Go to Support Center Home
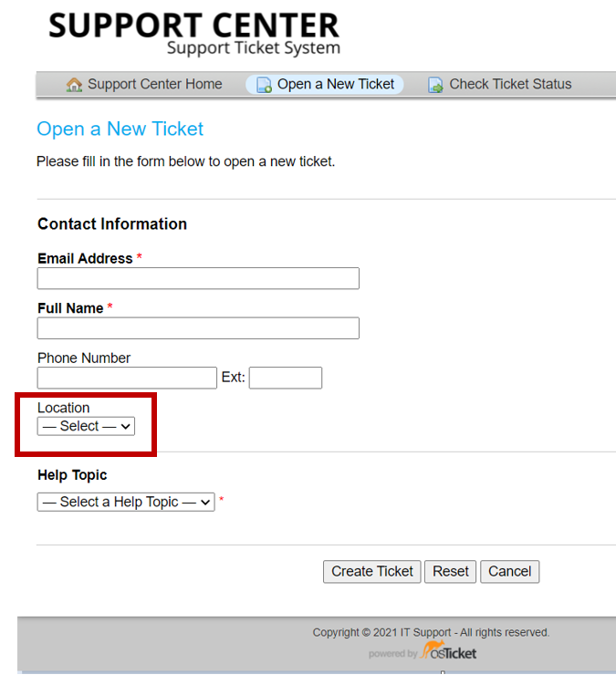The height and width of the screenshot is (685, 616). 154,84
